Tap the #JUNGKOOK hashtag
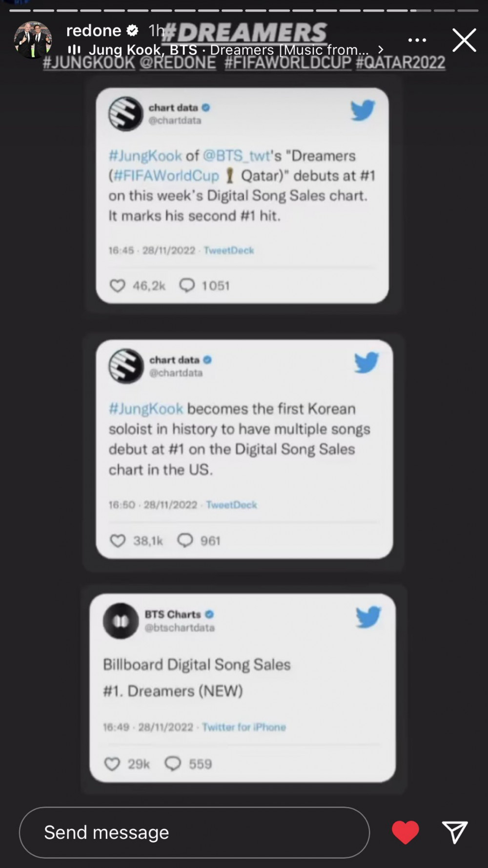Screen dimensions: 488x868 (x=89, y=62)
